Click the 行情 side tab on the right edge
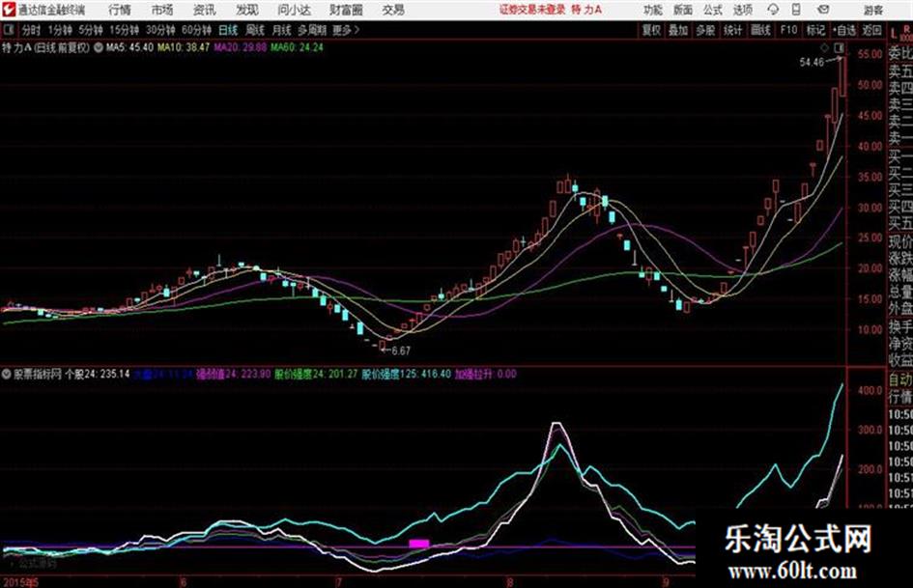The width and height of the screenshot is (913, 588). point(900,398)
